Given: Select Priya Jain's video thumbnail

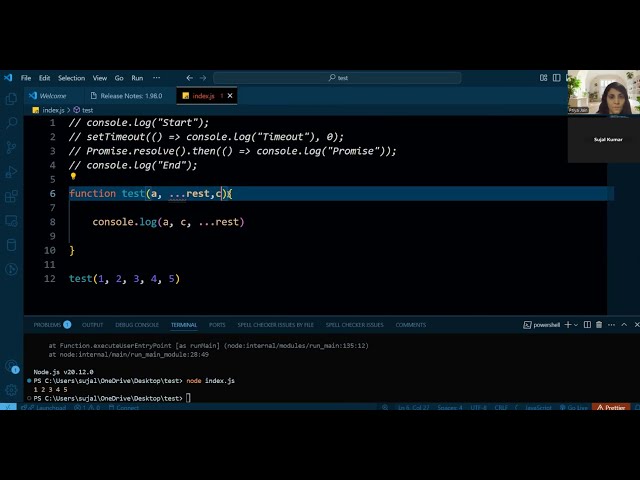Looking at the screenshot, I should 604,92.
